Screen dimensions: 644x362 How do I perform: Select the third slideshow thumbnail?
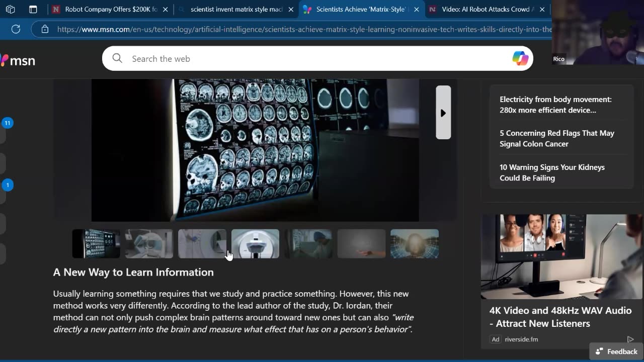click(202, 244)
